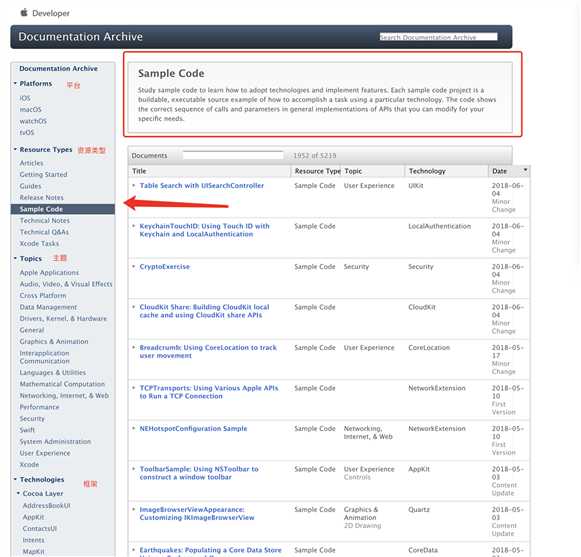Open the CryptoExercise sample link
Image resolution: width=581 pixels, height=557 pixels.
point(165,266)
